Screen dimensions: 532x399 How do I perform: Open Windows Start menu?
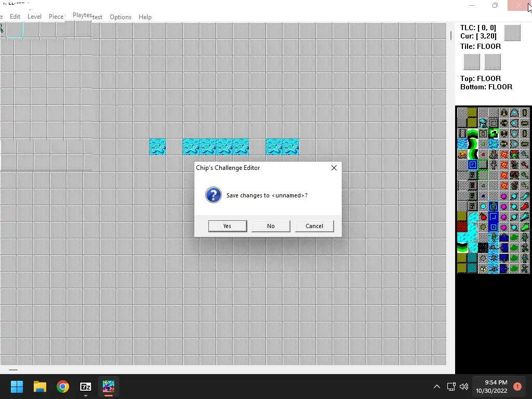(x=17, y=387)
